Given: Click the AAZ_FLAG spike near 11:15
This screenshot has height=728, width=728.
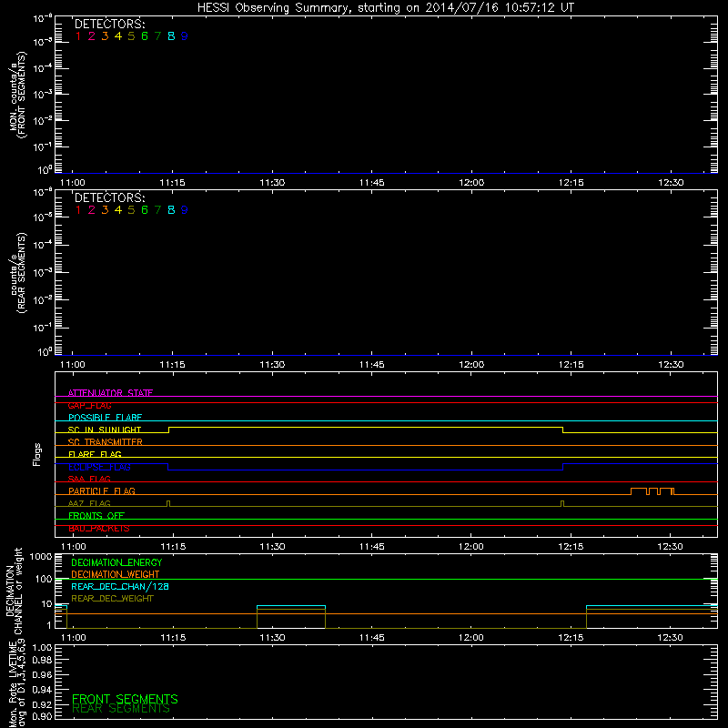Looking at the screenshot, I should pyautogui.click(x=168, y=503).
